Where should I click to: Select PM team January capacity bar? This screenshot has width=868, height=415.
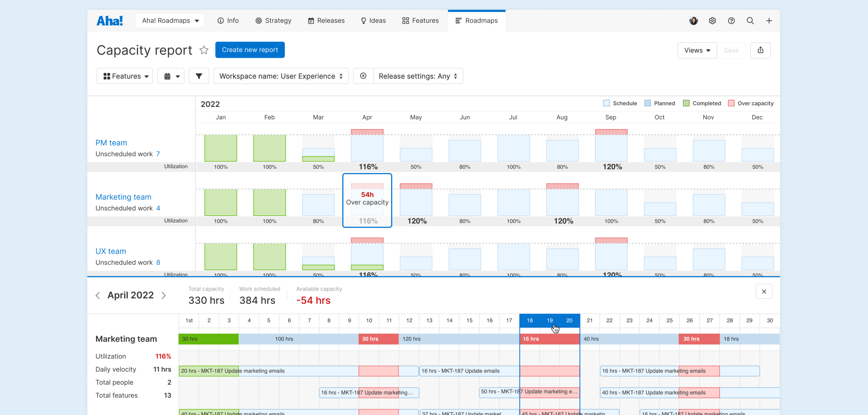pyautogui.click(x=221, y=148)
